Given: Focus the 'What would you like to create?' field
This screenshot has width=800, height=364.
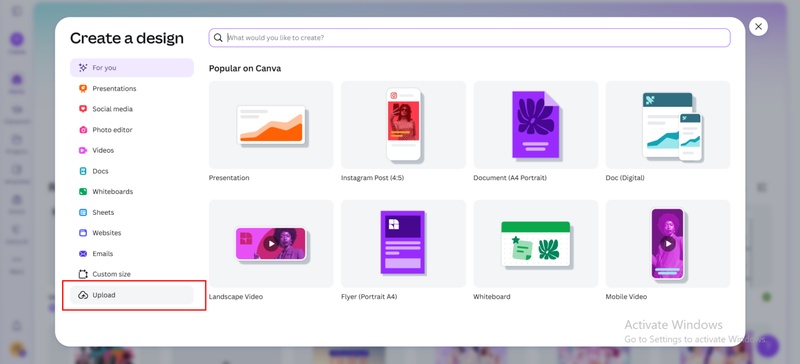Looking at the screenshot, I should (469, 38).
